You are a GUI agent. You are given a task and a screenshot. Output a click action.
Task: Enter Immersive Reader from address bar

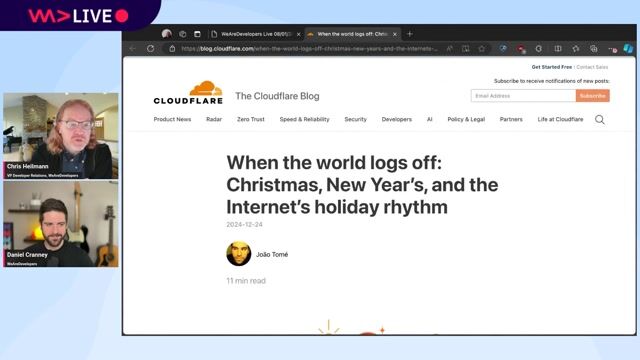click(x=465, y=49)
